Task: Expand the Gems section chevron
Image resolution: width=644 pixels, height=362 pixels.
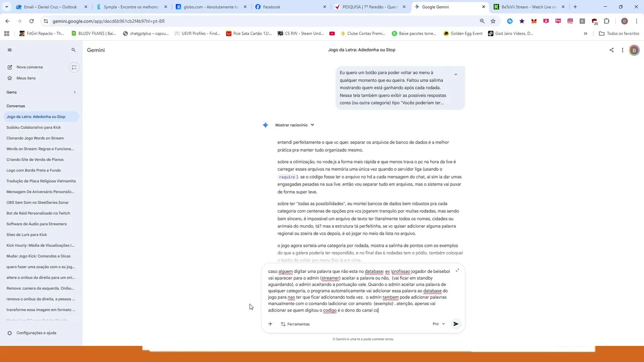Action: [x=74, y=93]
